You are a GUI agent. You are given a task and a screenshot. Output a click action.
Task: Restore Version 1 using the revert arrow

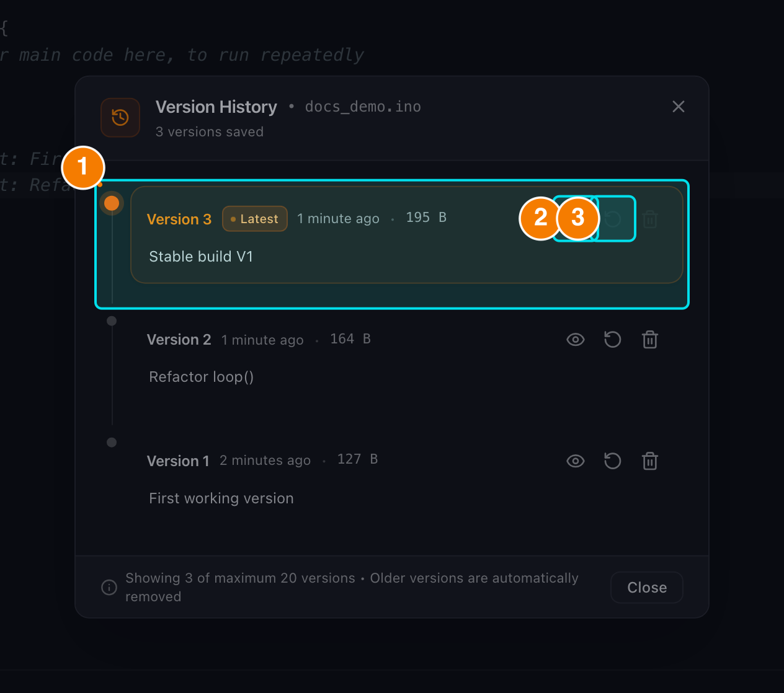point(613,461)
